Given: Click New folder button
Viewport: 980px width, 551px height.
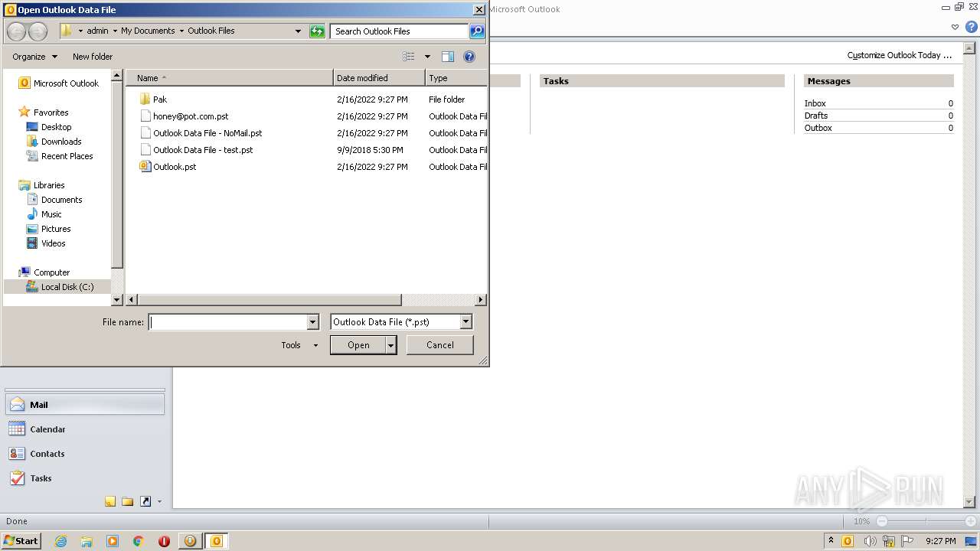Looking at the screenshot, I should pyautogui.click(x=93, y=57).
